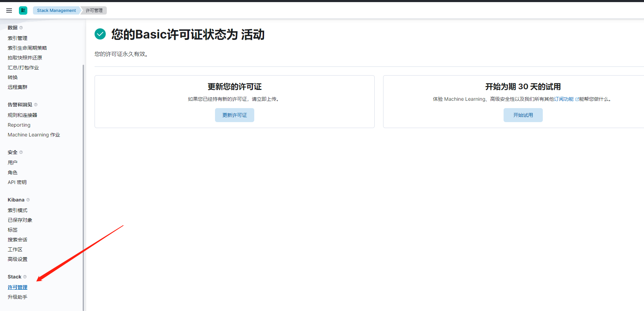Click the green check status icon
The height and width of the screenshot is (311, 644).
[x=100, y=34]
